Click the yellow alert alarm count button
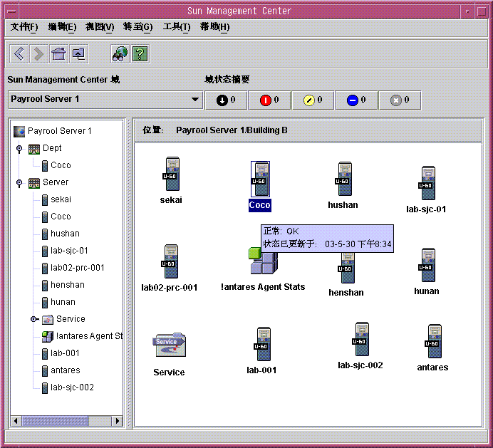This screenshot has height=448, width=493. tap(313, 100)
